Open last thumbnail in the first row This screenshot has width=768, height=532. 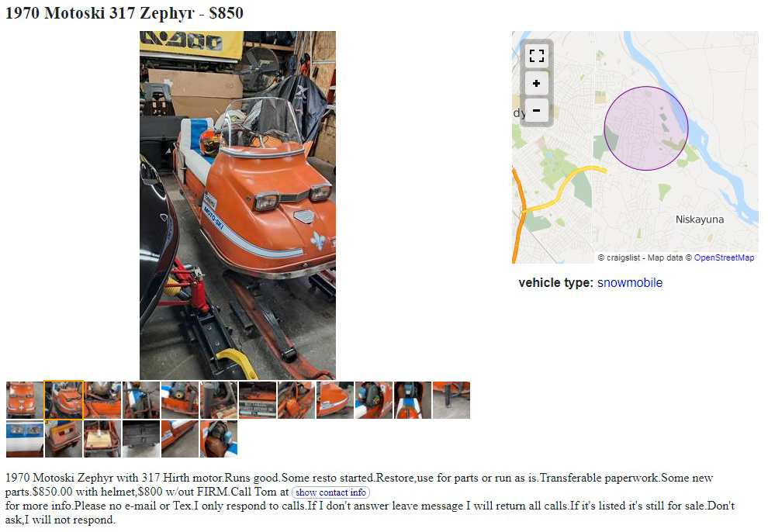tap(451, 400)
